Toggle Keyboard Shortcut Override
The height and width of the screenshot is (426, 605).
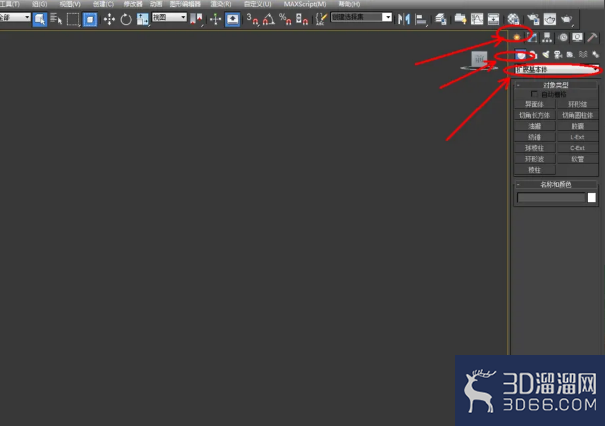click(x=232, y=19)
